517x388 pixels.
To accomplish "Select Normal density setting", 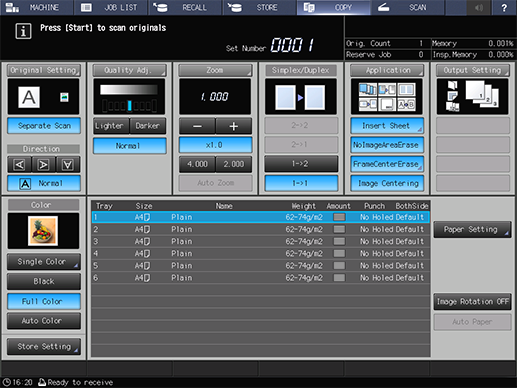I will [130, 146].
